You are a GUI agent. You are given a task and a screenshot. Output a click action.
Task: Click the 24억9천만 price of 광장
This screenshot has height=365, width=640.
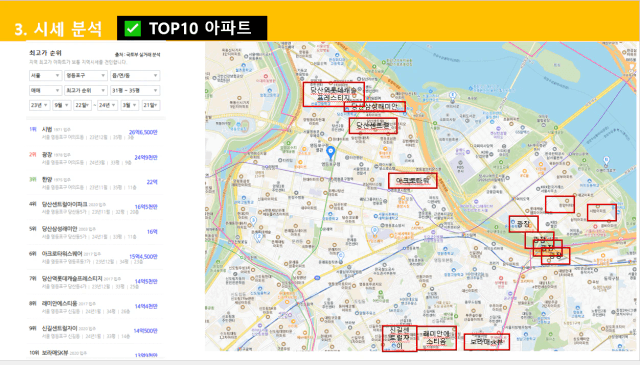[146, 158]
